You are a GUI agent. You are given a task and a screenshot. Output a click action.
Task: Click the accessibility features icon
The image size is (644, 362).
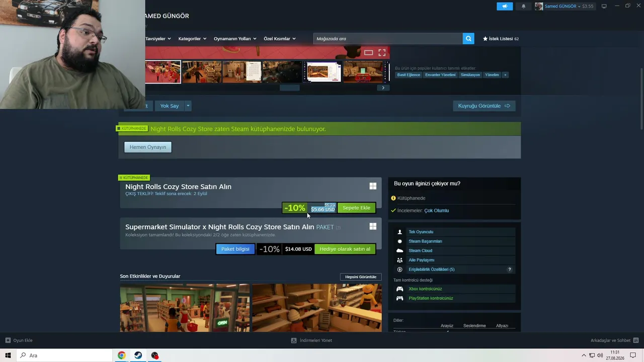pos(400,269)
